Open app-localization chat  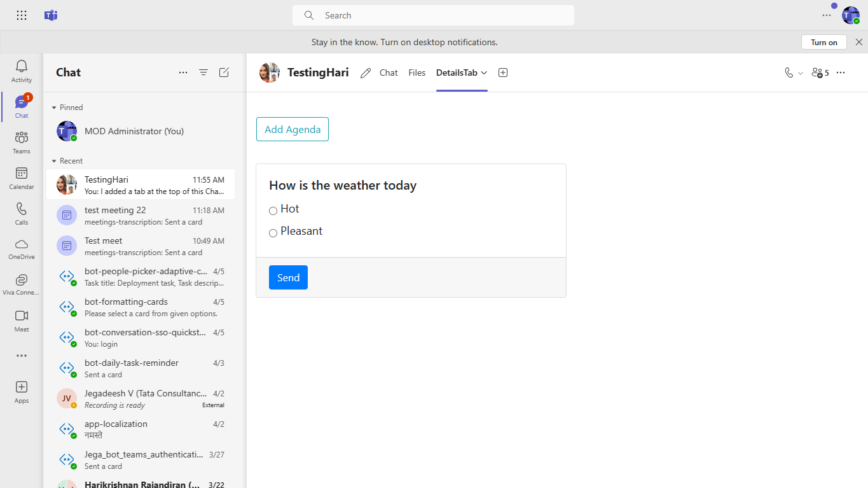pyautogui.click(x=141, y=429)
